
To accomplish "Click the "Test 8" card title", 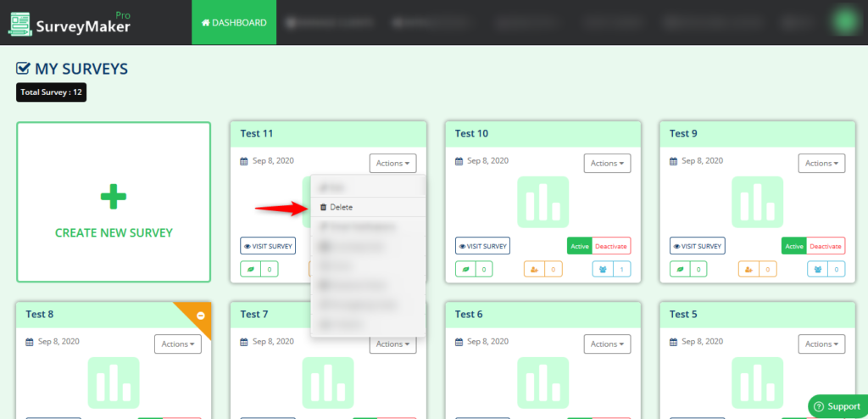I will [x=40, y=314].
